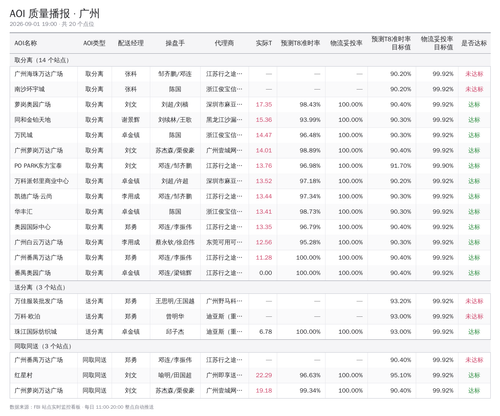Click the on-time rate '96.48%'
This screenshot has height=416, width=500.
click(x=310, y=135)
